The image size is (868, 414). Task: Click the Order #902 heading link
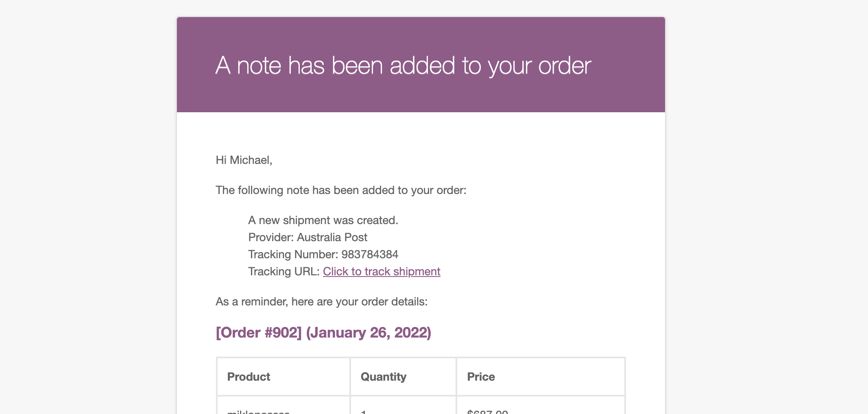259,332
